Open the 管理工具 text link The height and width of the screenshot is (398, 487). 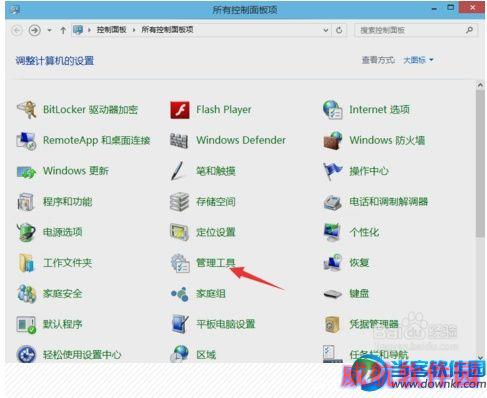[216, 263]
